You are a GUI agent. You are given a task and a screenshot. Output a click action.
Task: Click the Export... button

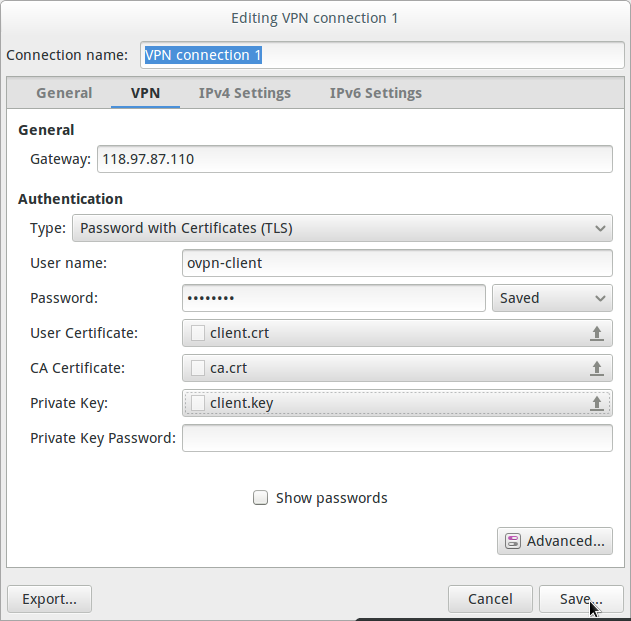[x=49, y=599]
